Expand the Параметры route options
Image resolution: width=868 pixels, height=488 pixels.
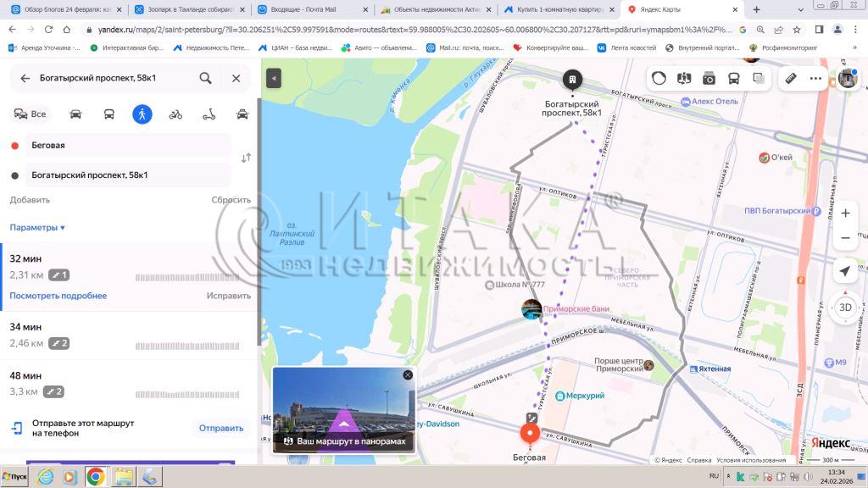coord(37,228)
